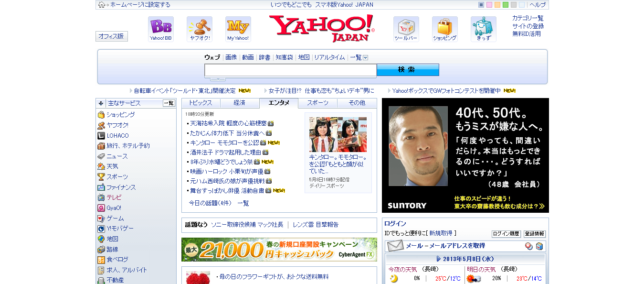Click the shopping bag icon in mail row

[539, 246]
